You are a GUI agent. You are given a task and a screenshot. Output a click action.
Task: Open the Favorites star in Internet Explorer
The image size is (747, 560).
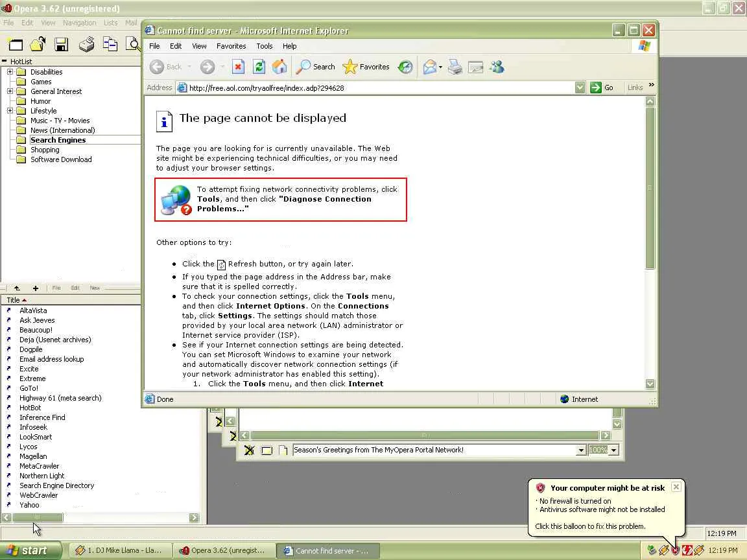tap(366, 67)
